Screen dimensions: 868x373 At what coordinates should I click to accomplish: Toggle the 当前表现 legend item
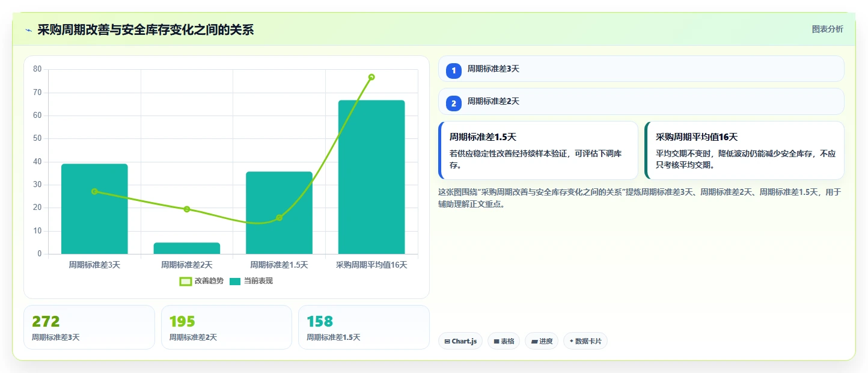[x=251, y=281]
